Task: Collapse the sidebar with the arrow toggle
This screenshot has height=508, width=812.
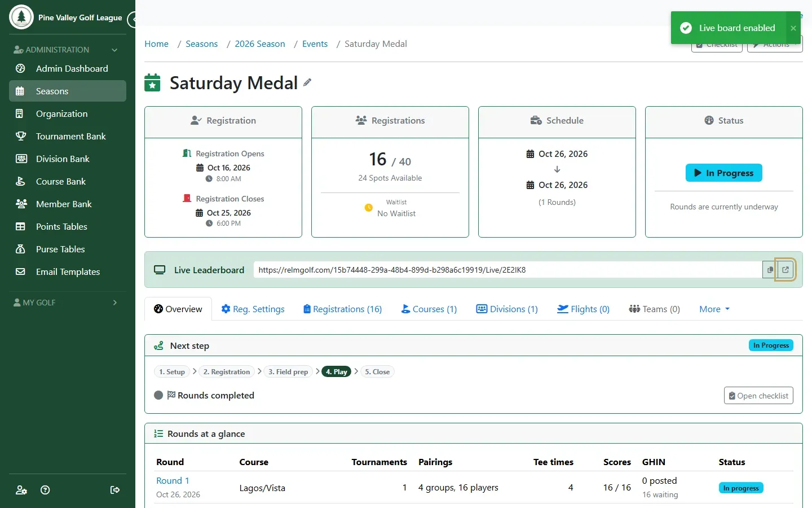Action: [x=132, y=20]
